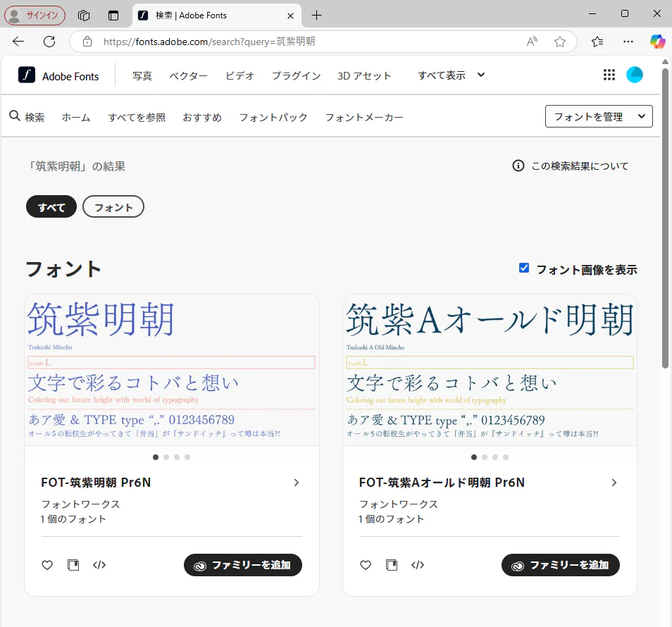Open the FOT-筑紫Aオールド明朝 Pr6N title link
The image size is (672, 627).
(x=442, y=483)
